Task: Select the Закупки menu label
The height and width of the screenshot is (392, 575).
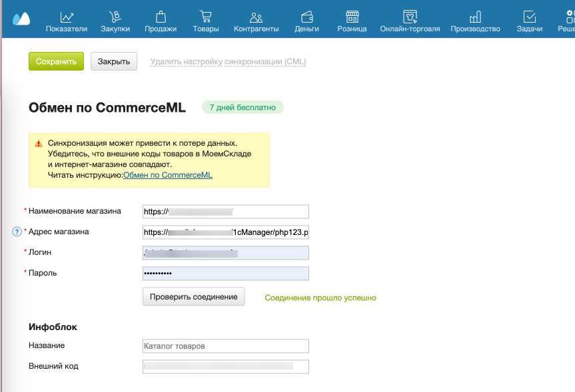Action: click(115, 29)
